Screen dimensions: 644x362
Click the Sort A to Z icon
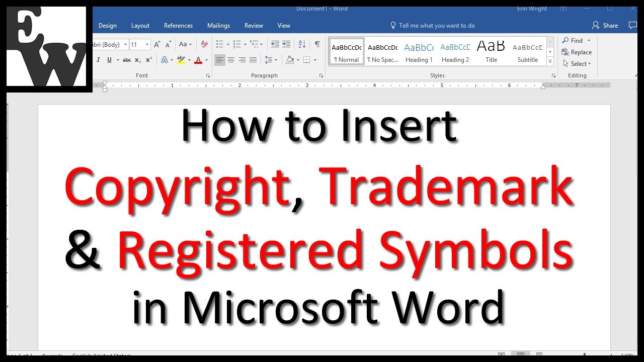[302, 44]
